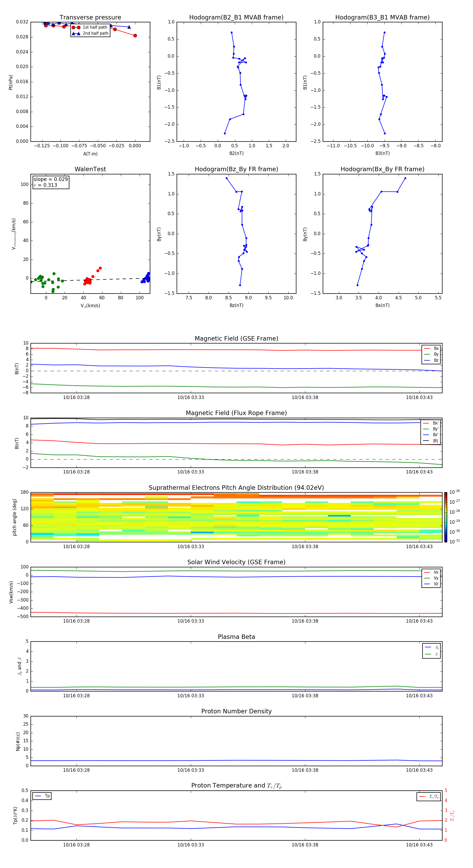
Task: Click the Suprathermal Electrons Pitch Angle title
Action: point(236,488)
